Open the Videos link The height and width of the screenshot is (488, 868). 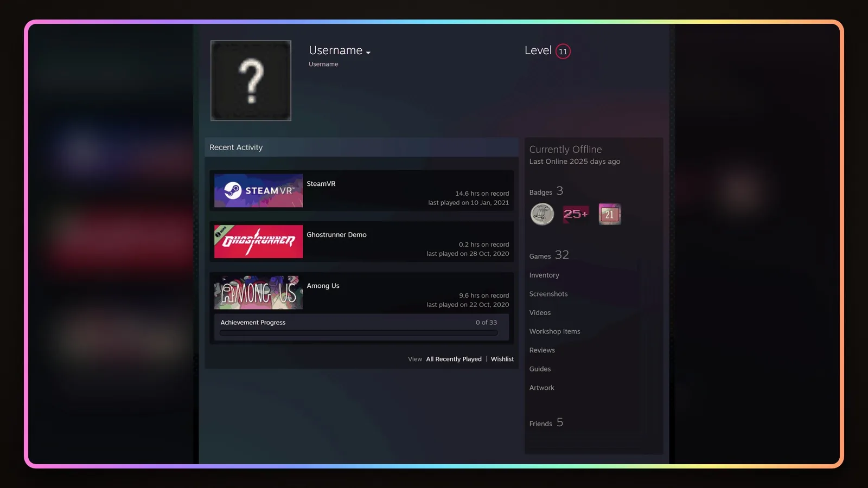pyautogui.click(x=540, y=313)
